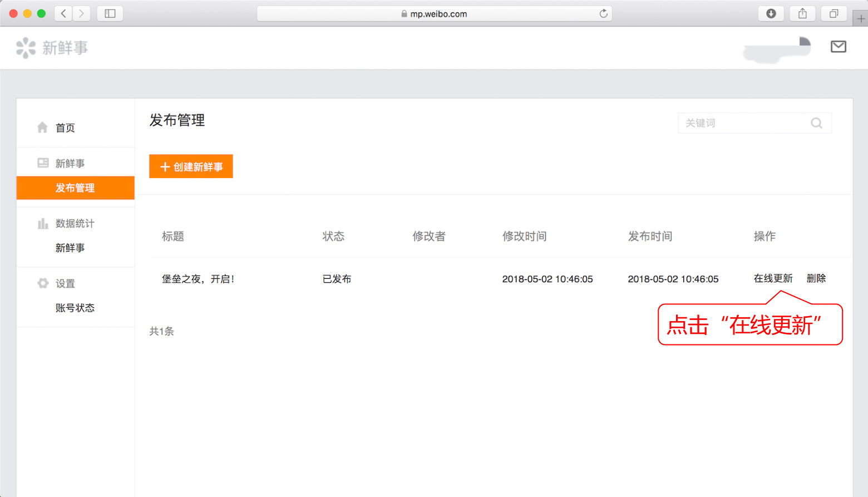
Task: Open 首页 in the sidebar
Action: (65, 128)
